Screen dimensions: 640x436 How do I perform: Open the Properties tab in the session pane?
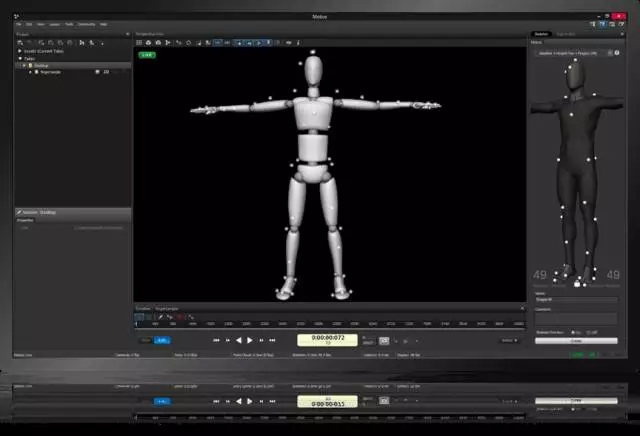point(25,220)
